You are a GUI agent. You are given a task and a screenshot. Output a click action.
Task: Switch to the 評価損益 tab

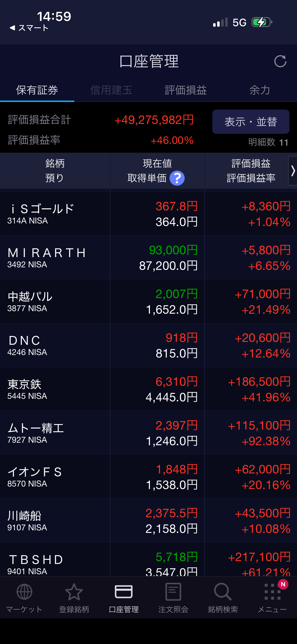[186, 90]
